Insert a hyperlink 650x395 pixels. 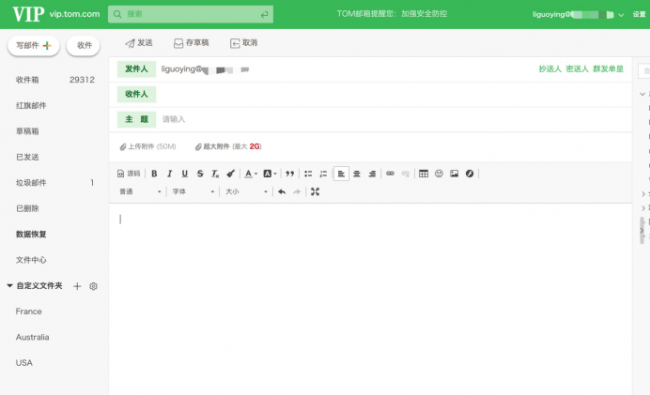(390, 173)
